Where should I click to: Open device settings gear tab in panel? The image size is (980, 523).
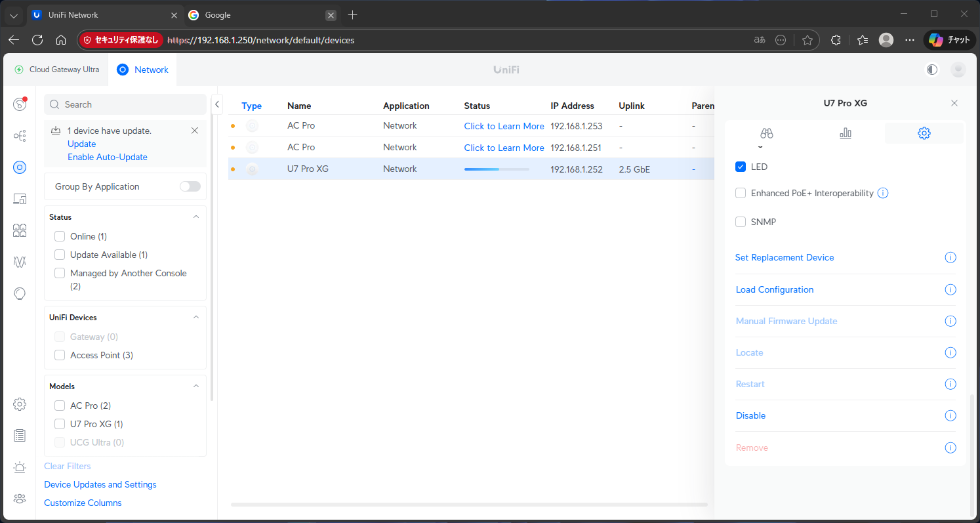(x=924, y=133)
